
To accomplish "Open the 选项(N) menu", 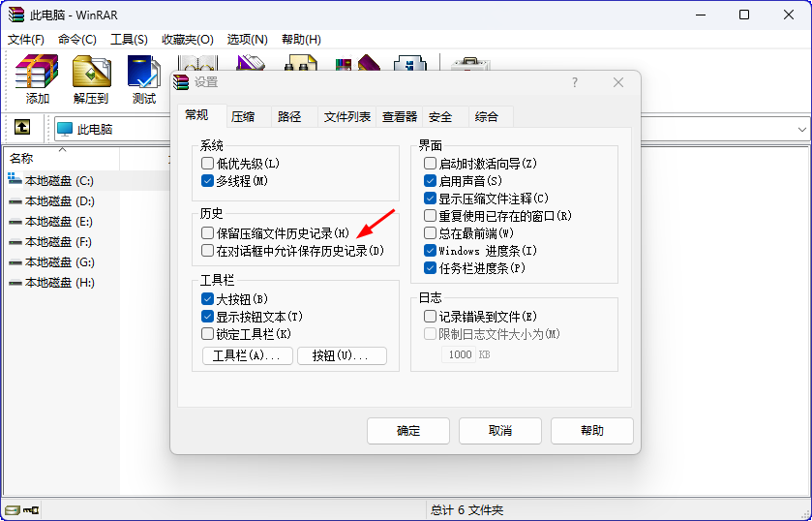I will click(x=247, y=40).
